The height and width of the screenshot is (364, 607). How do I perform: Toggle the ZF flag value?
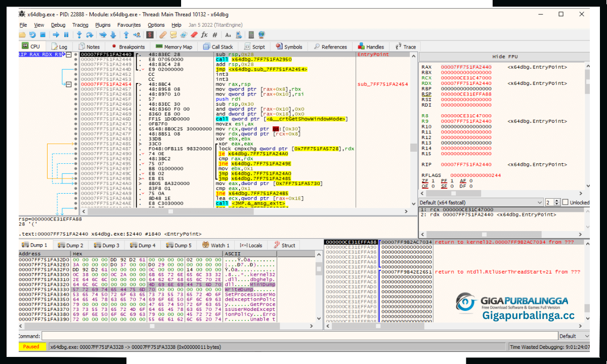(432, 180)
